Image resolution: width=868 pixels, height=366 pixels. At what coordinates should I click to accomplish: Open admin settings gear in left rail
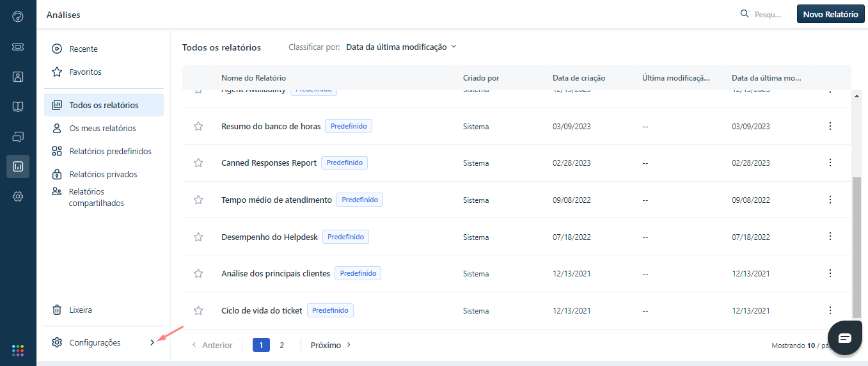(18, 196)
